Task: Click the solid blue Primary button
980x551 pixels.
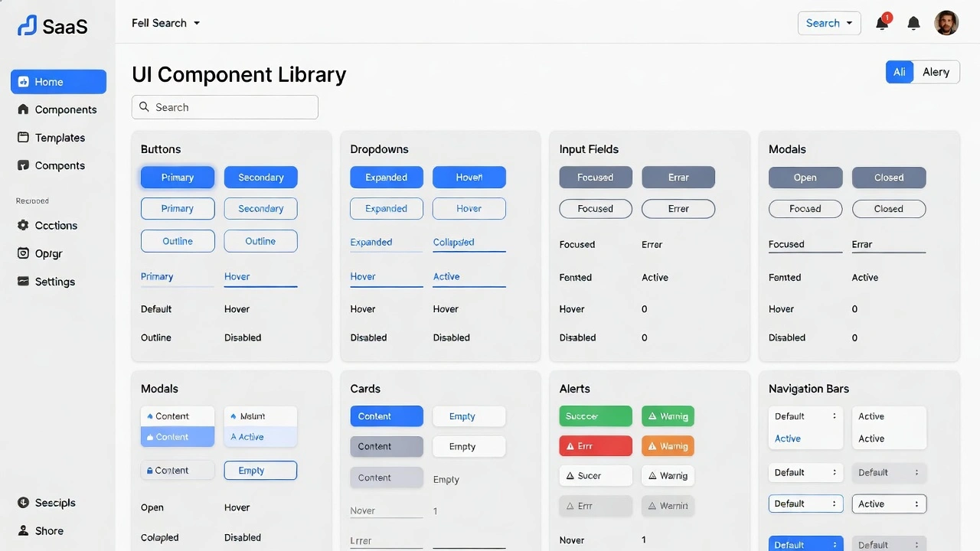Action: (178, 178)
